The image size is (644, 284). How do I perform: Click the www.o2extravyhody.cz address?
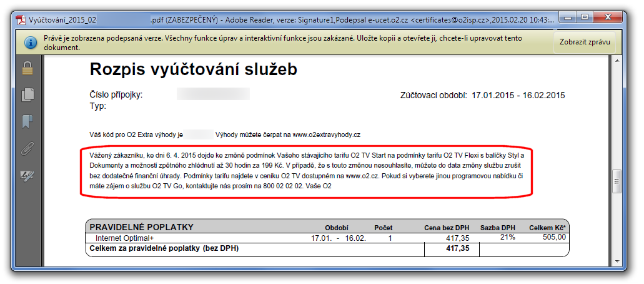tap(326, 134)
